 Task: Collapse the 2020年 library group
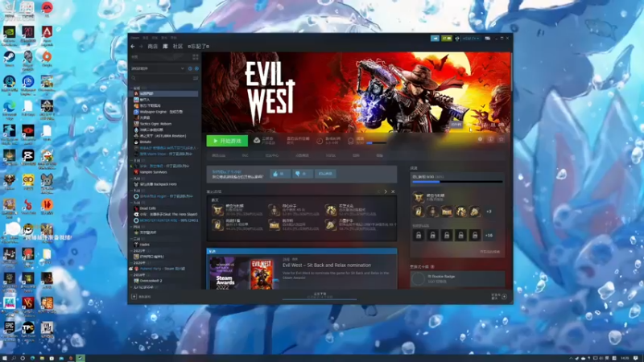pos(132,263)
